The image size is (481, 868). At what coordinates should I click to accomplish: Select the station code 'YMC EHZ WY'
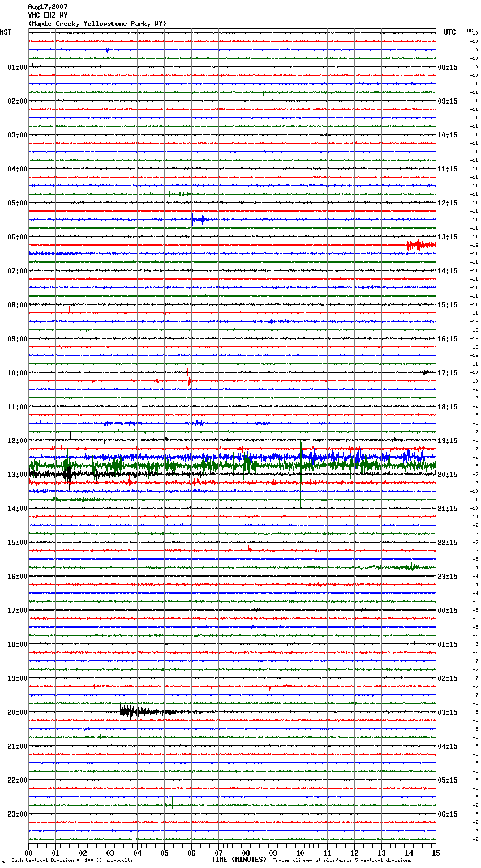(x=48, y=15)
